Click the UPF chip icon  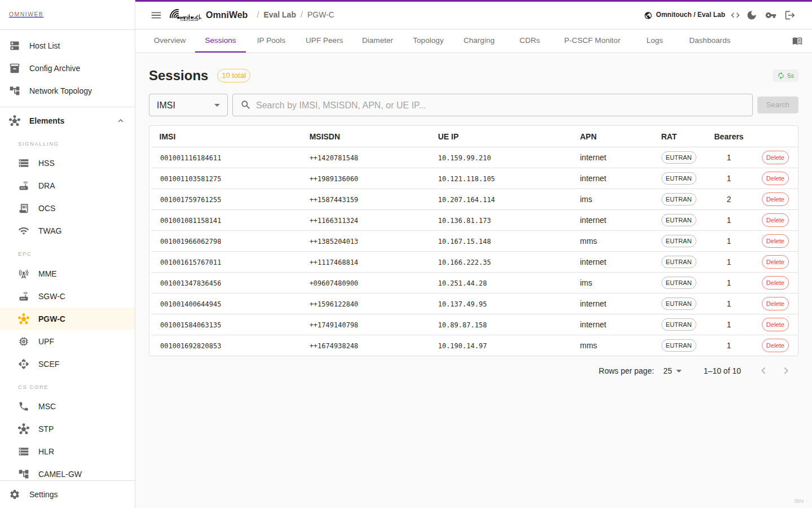coord(24,341)
